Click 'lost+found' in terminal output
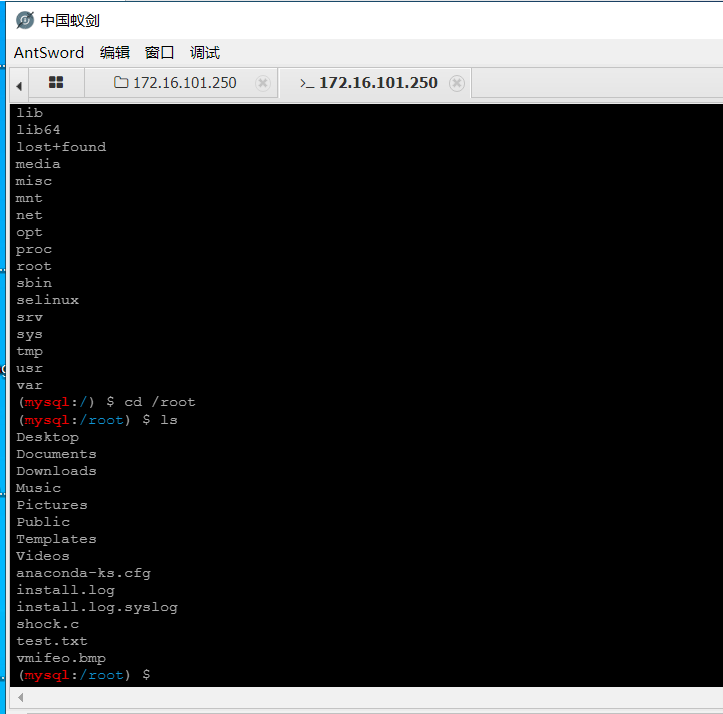This screenshot has height=714, width=723. [61, 147]
